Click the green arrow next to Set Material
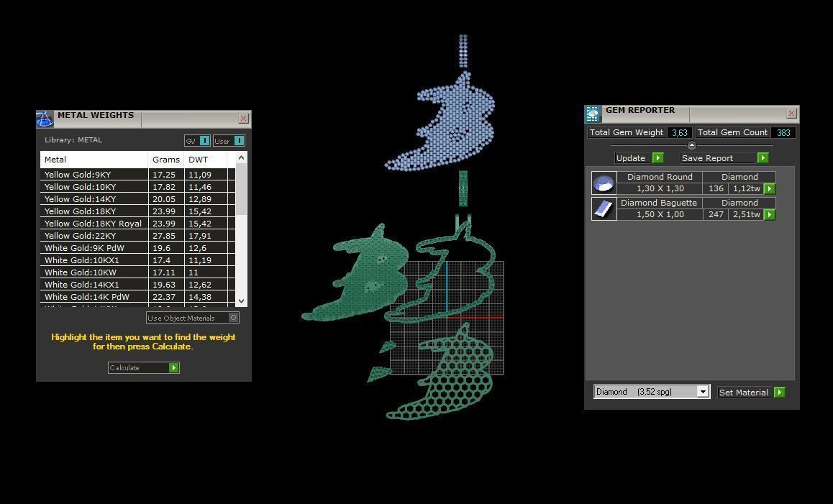Image resolution: width=833 pixels, height=504 pixels. 779,392
